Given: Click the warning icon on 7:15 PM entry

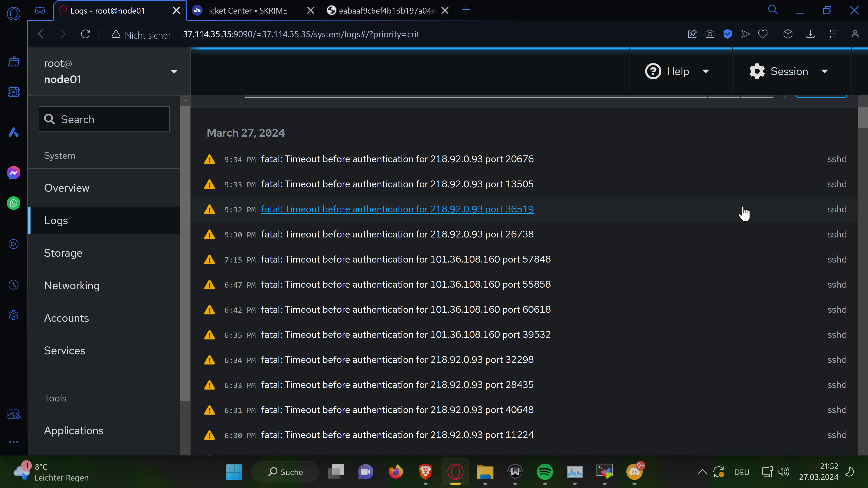Looking at the screenshot, I should [210, 260].
